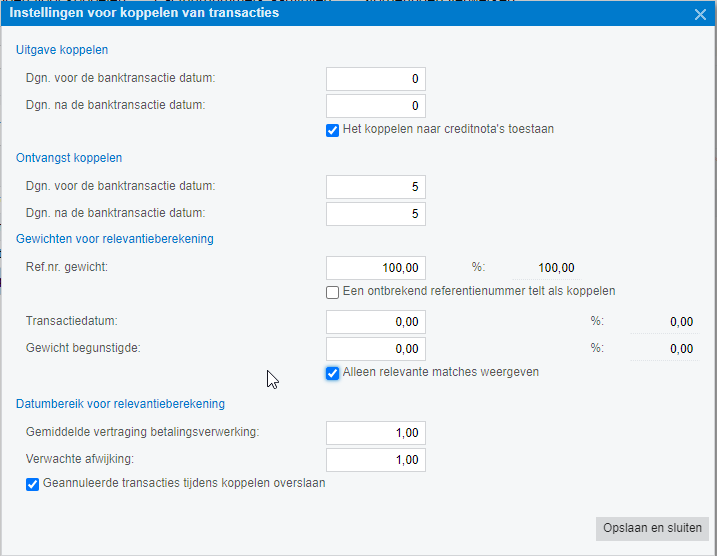This screenshot has height=556, width=717.
Task: Select Ontvangst 'Dgn. voor de banktransactie datum' field
Action: (x=376, y=187)
